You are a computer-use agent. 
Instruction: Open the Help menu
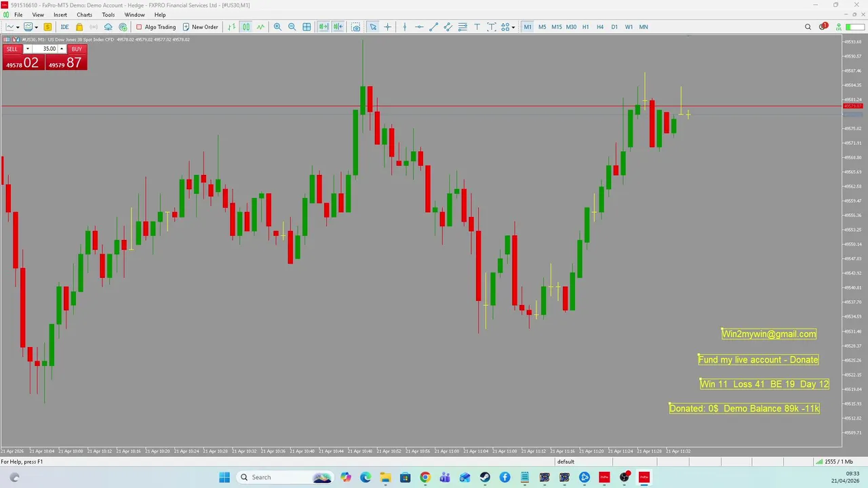160,15
